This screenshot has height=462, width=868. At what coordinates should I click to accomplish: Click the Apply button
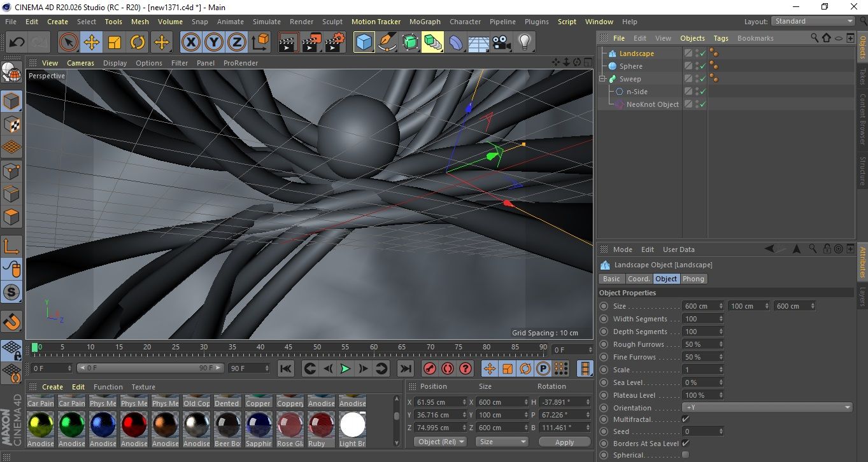pyautogui.click(x=564, y=442)
